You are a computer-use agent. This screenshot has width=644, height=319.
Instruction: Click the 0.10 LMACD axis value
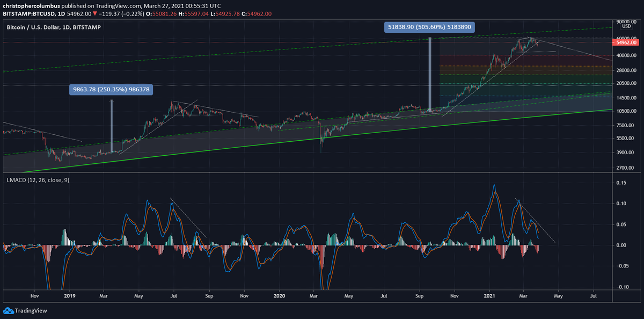[x=621, y=204]
